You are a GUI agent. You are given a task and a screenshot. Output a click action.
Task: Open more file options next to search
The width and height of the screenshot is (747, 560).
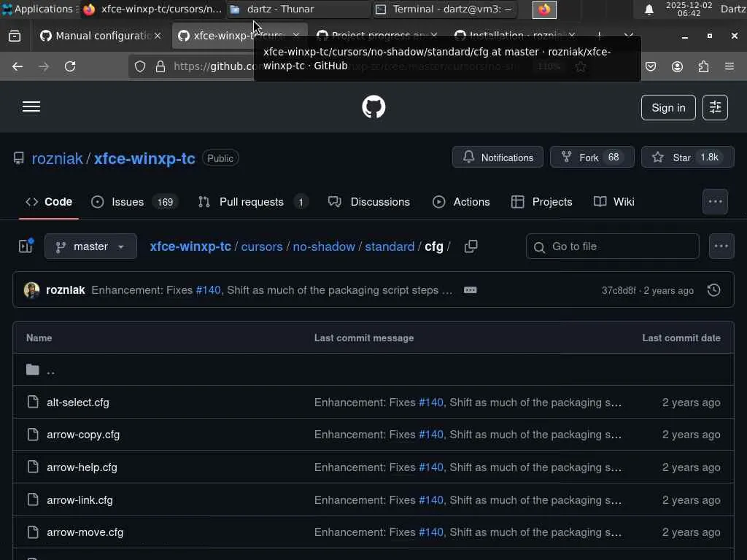click(721, 246)
